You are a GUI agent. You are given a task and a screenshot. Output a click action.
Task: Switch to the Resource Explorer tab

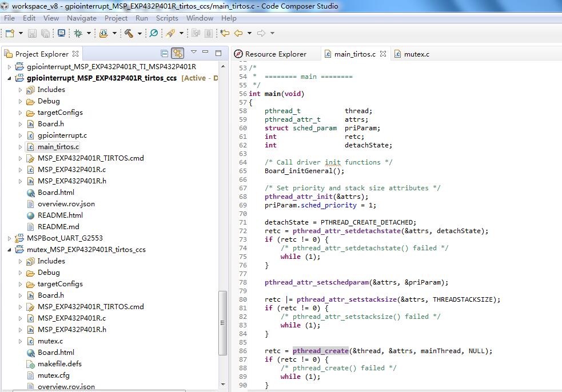click(275, 54)
